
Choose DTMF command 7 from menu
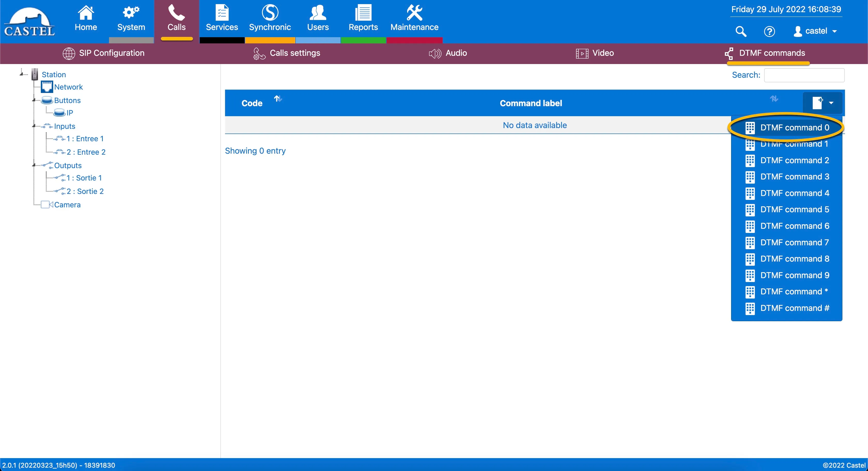tap(786, 242)
